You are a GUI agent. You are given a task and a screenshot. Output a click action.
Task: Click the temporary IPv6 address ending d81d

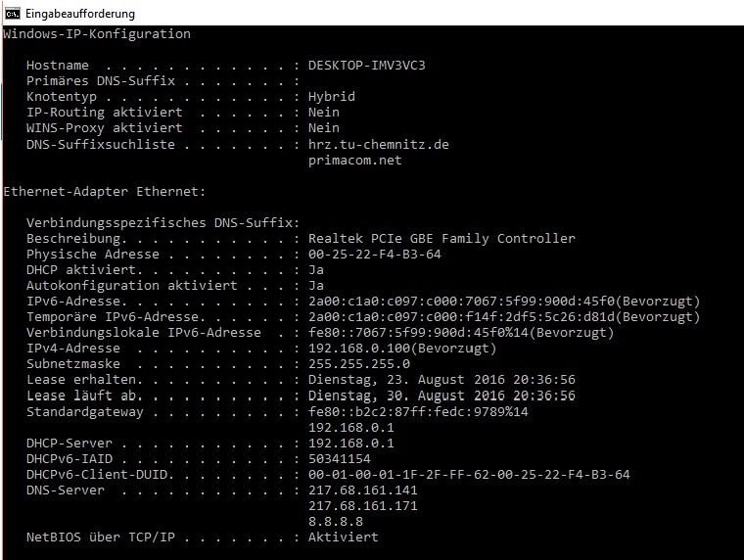504,317
